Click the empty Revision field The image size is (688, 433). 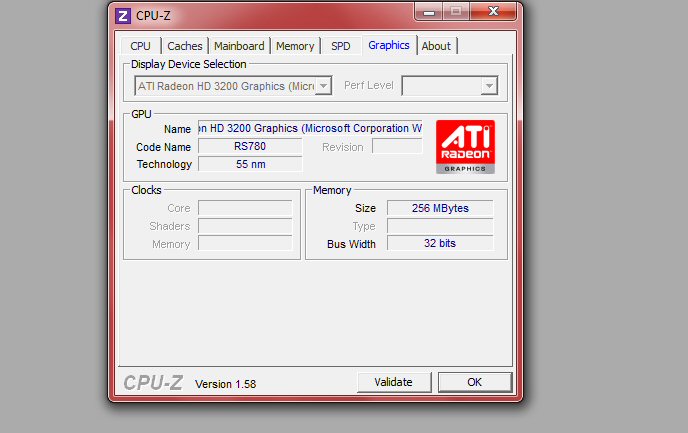click(397, 147)
